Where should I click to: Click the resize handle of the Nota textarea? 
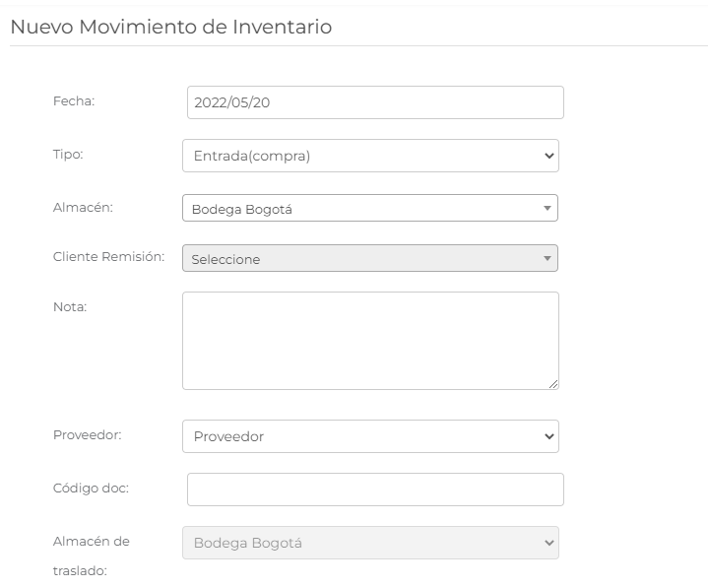tap(553, 384)
